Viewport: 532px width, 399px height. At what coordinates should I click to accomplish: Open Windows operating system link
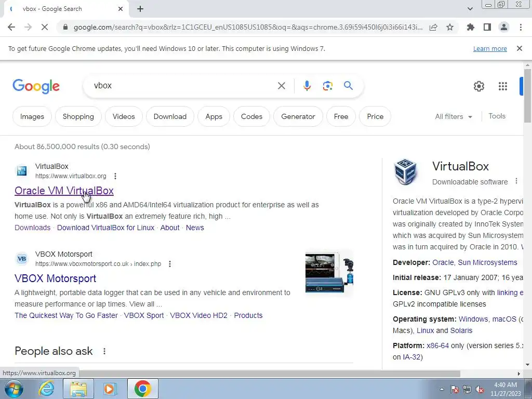pos(473,320)
